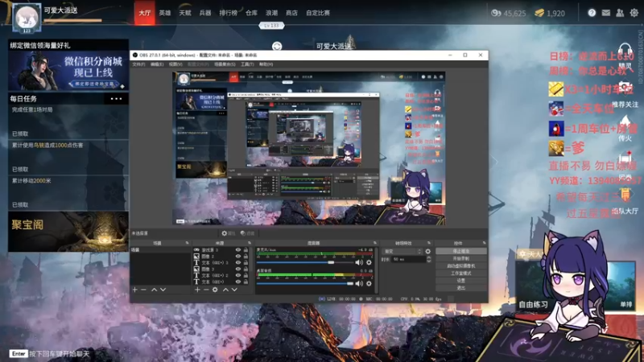This screenshot has height=362, width=644.
Task: Open the 视图(V) menu in OBS
Action: point(175,64)
